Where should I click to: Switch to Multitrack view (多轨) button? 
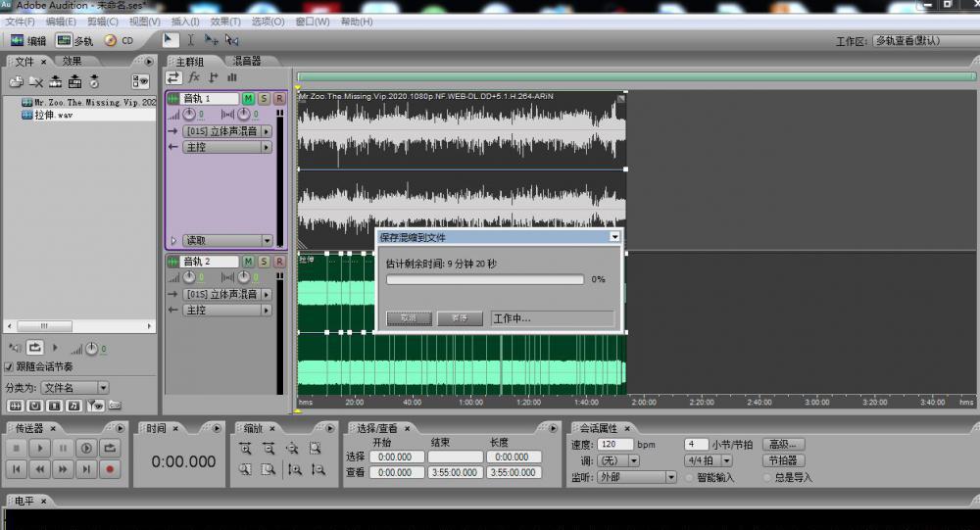73,40
